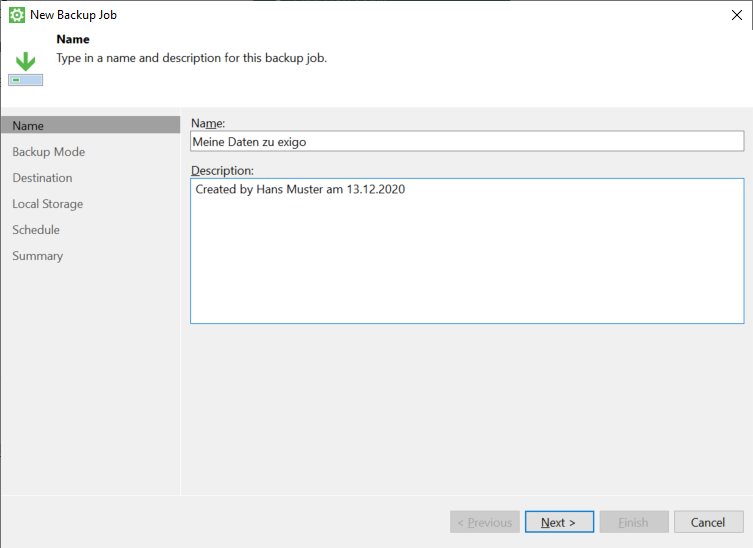Click the 'Description:' field label
The height and width of the screenshot is (548, 753).
coord(222,170)
